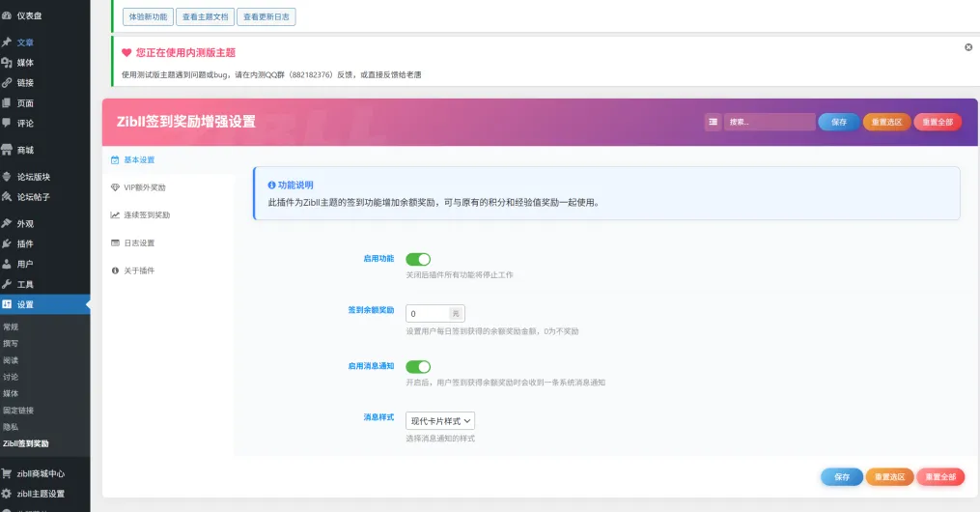Click the list icon beside search box
The image size is (980, 512).
point(713,122)
